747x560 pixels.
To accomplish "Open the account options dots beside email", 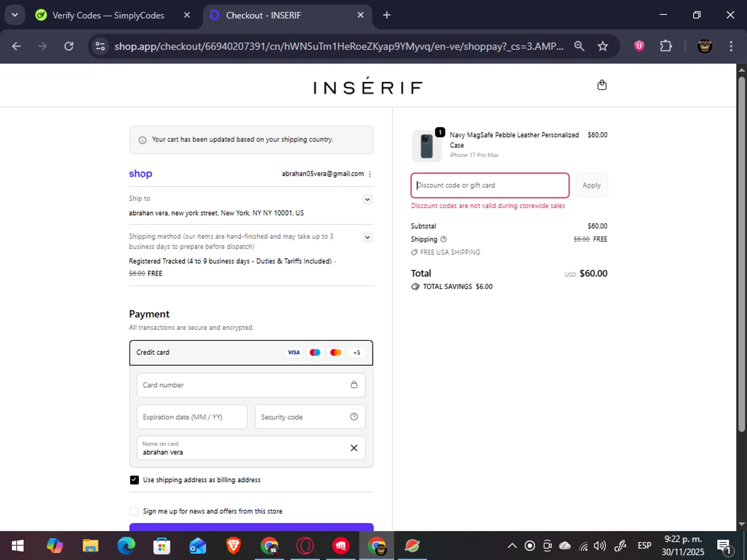I will tap(370, 174).
